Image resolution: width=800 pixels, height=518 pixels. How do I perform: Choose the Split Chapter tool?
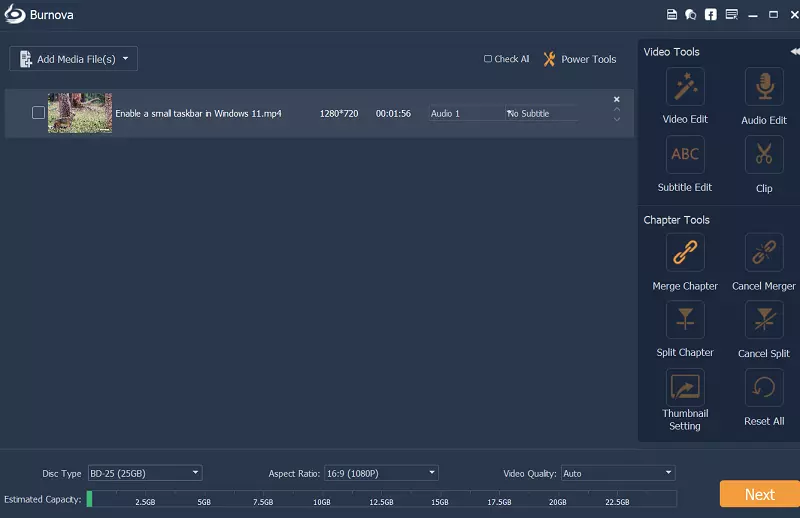tap(685, 320)
